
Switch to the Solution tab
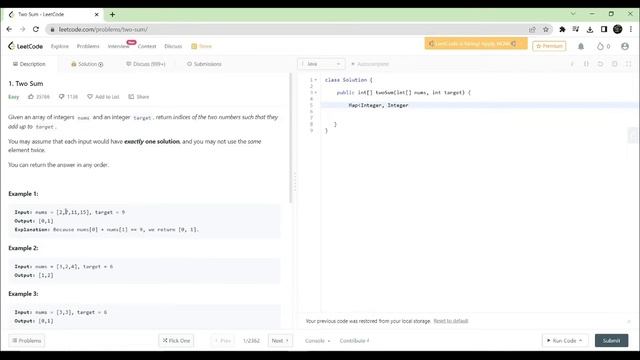(87, 64)
